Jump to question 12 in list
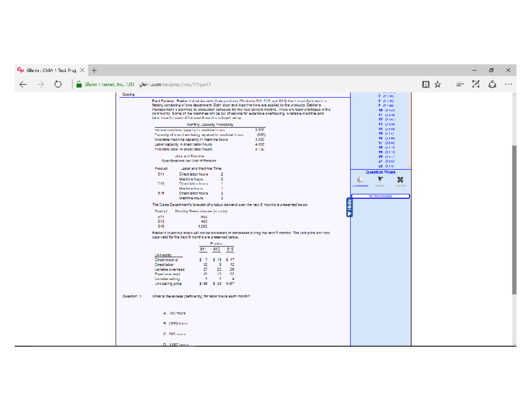Screen dimensions: 532x411 point(387,120)
